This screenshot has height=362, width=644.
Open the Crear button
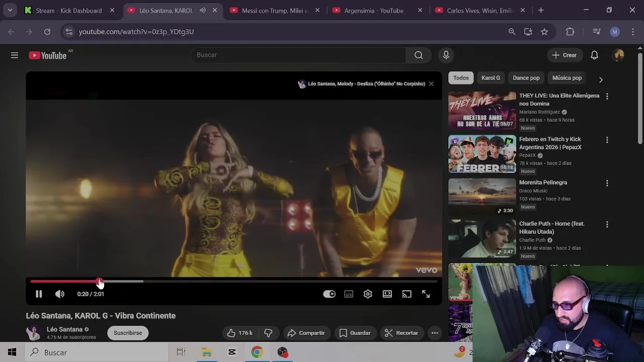565,55
